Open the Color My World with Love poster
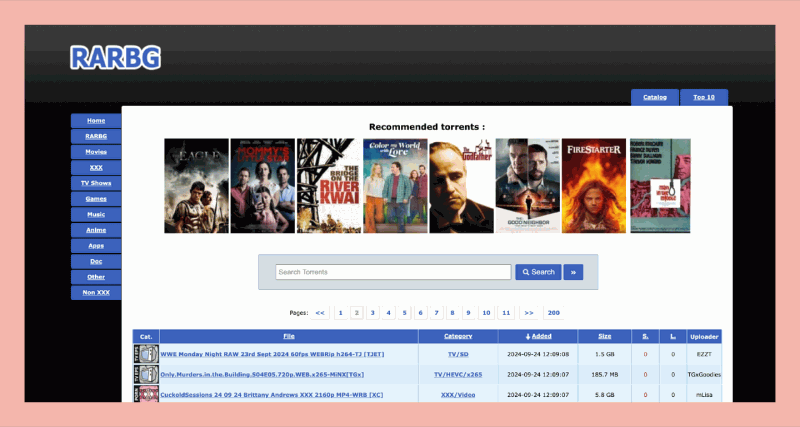Image resolution: width=800 pixels, height=427 pixels. (395, 186)
